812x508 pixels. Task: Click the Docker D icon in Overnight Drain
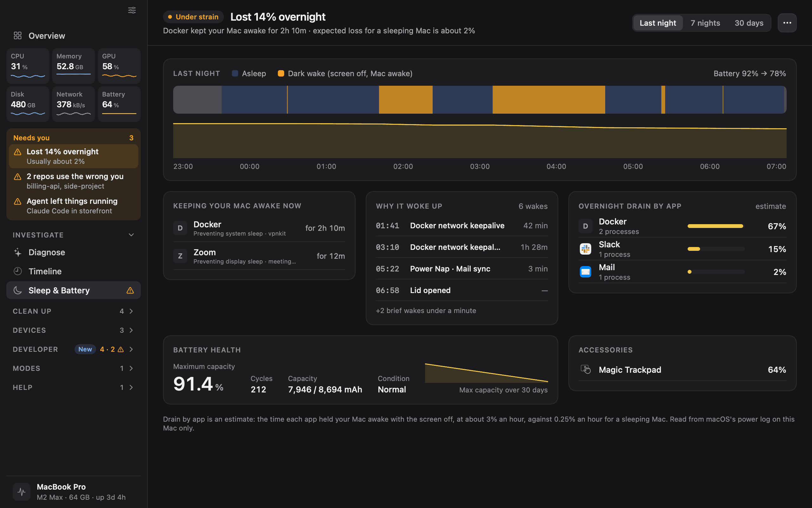586,226
